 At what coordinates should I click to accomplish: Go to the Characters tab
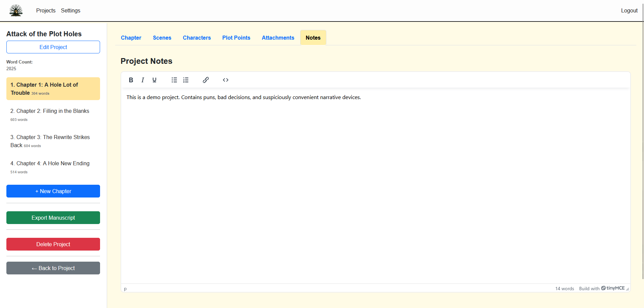coord(197,38)
